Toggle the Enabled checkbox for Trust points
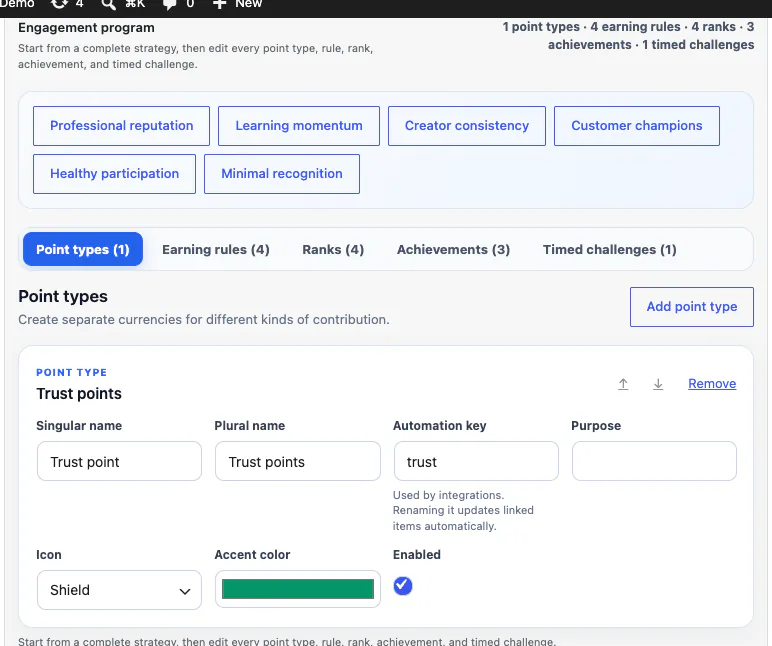The height and width of the screenshot is (646, 772). (403, 585)
